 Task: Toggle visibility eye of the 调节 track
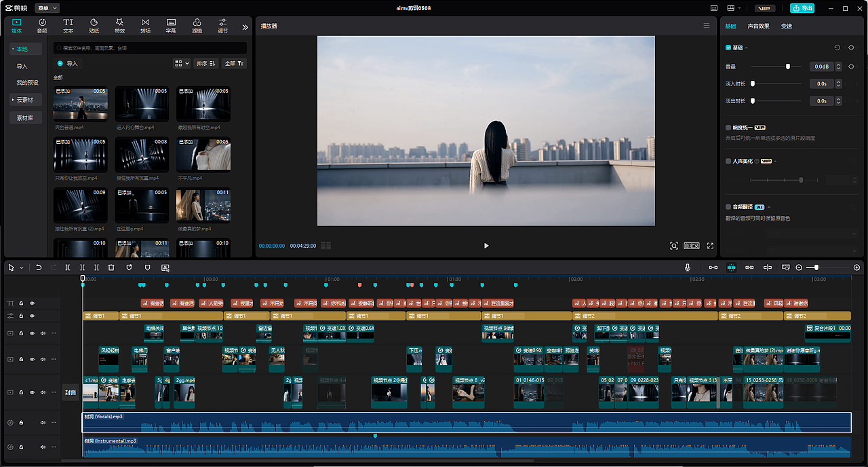tap(32, 316)
